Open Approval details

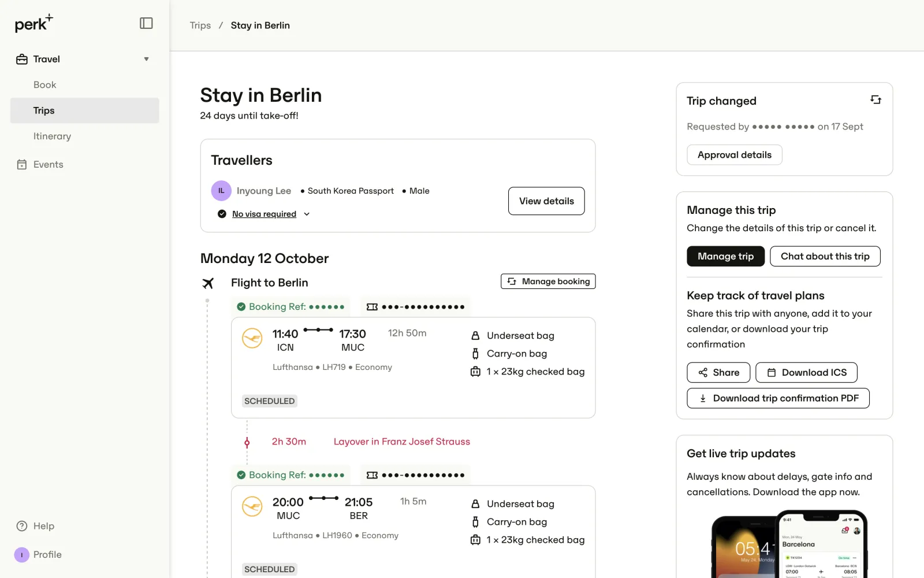point(735,155)
